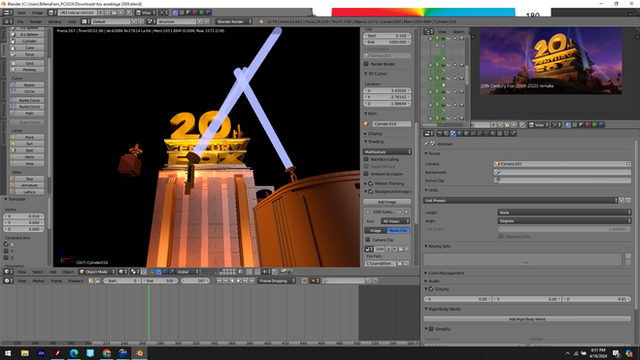Open the Marker menu in the timeline header
Screen dimensions: 640x360
click(38, 281)
